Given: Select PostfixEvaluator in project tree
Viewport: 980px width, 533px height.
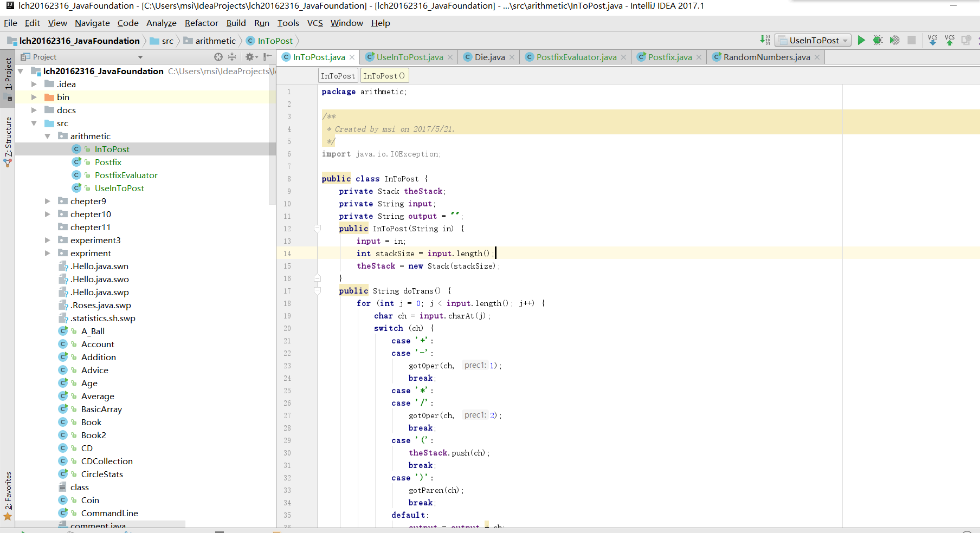Looking at the screenshot, I should pos(126,175).
